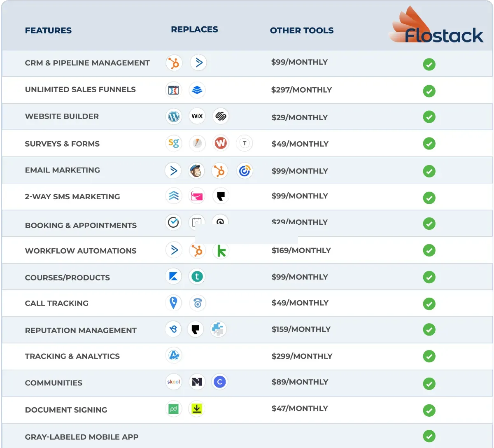Image resolution: width=494 pixels, height=448 pixels.
Task: Click 'UNLIMITED SALES FUNNELS' feature label
Action: (80, 89)
